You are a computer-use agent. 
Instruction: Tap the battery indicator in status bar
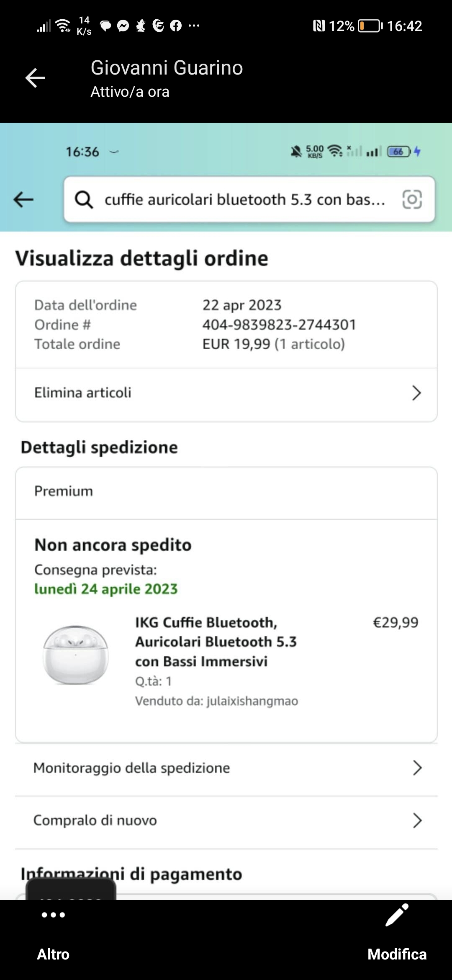point(370,26)
